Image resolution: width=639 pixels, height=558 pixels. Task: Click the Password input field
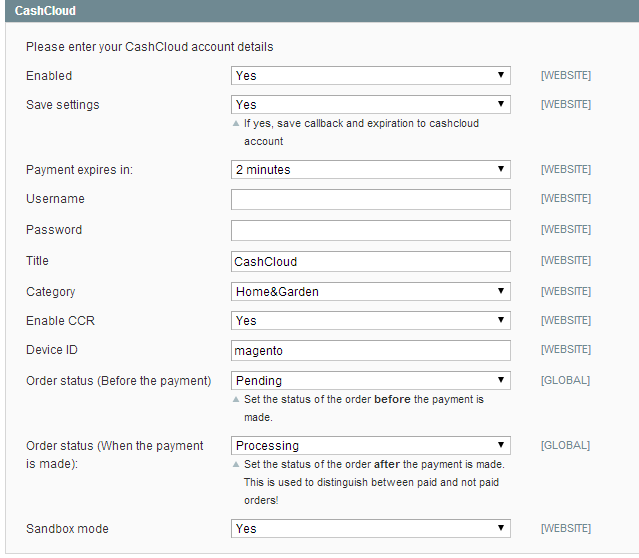tap(370, 230)
